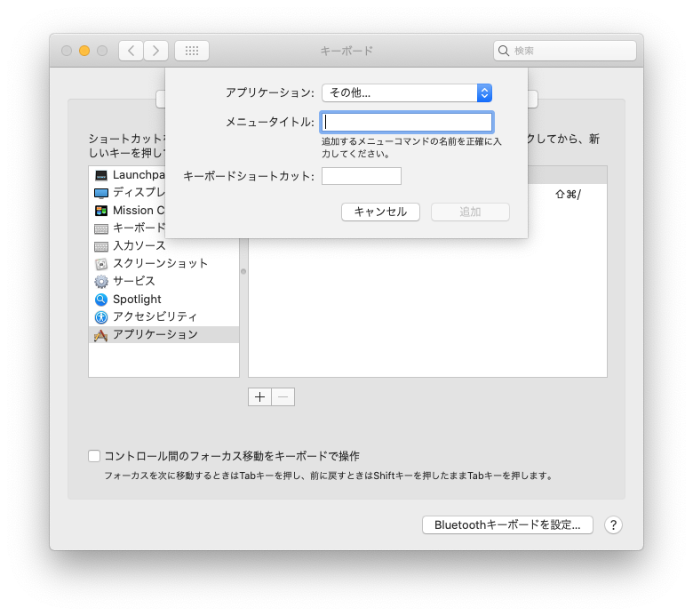
Task: Show all preferences grid icon
Action: pos(192,51)
